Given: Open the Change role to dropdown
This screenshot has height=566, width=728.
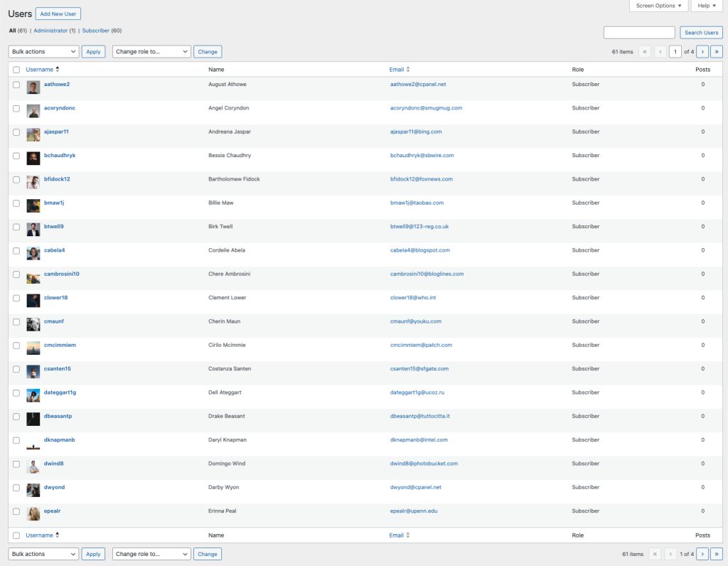Looking at the screenshot, I should [x=149, y=51].
